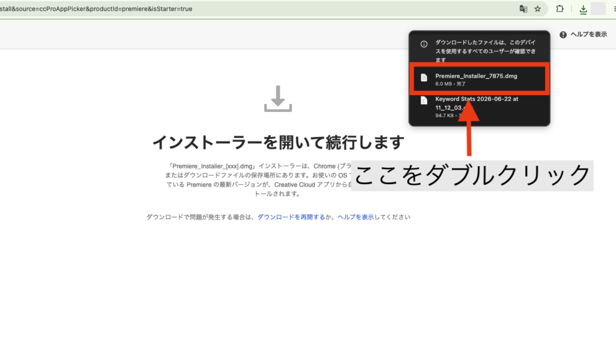Image resolution: width=616 pixels, height=364 pixels.
Task: Open ヘルプを表示 at top right
Action: click(588, 34)
